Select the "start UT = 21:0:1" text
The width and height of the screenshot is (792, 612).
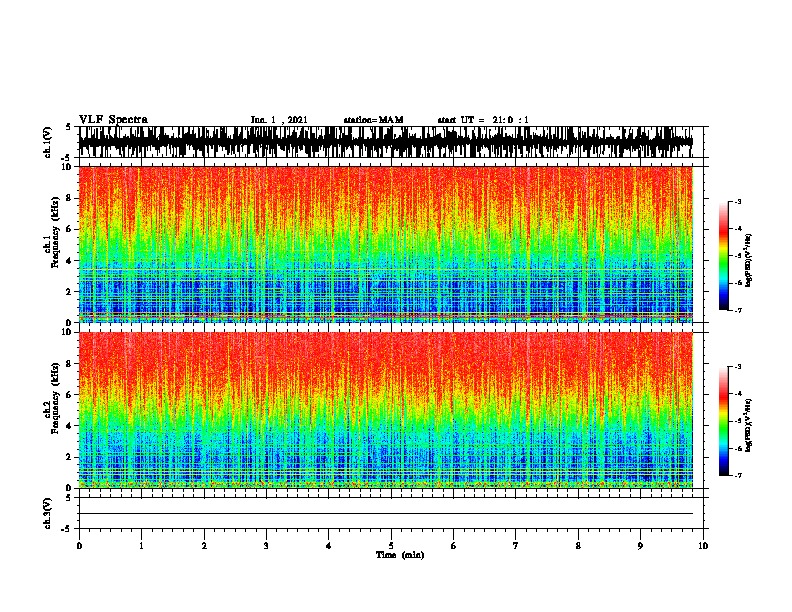click(x=483, y=120)
